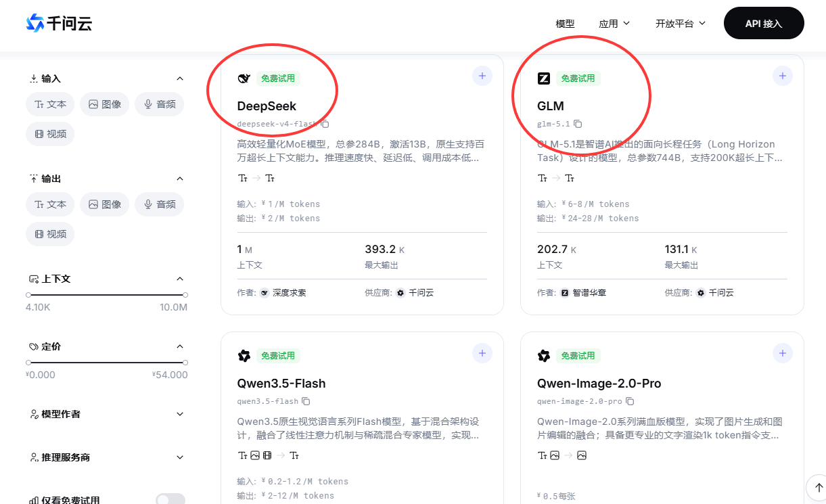Click 免费试用 badge on Qwen-Image-2.0-Pro card
Image resolution: width=826 pixels, height=504 pixels.
578,356
